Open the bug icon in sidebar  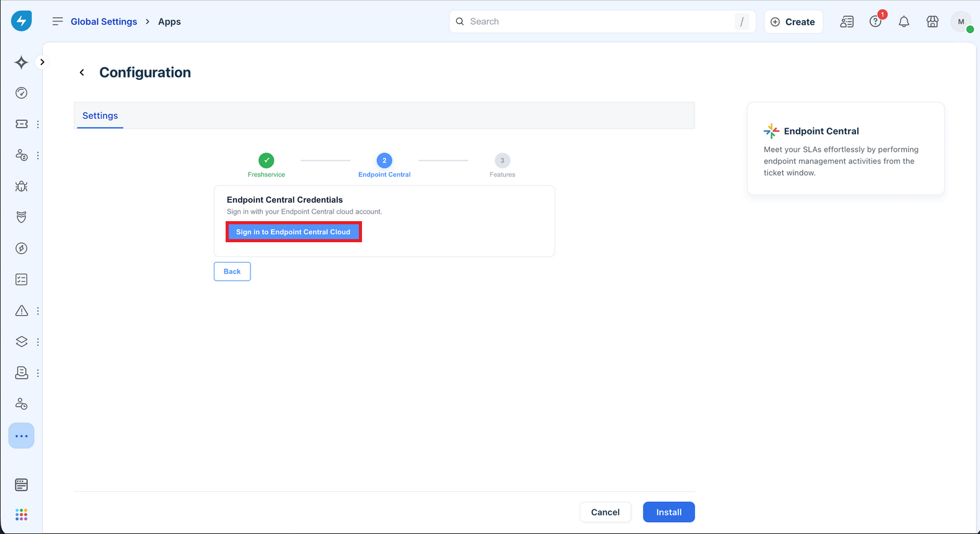(21, 186)
